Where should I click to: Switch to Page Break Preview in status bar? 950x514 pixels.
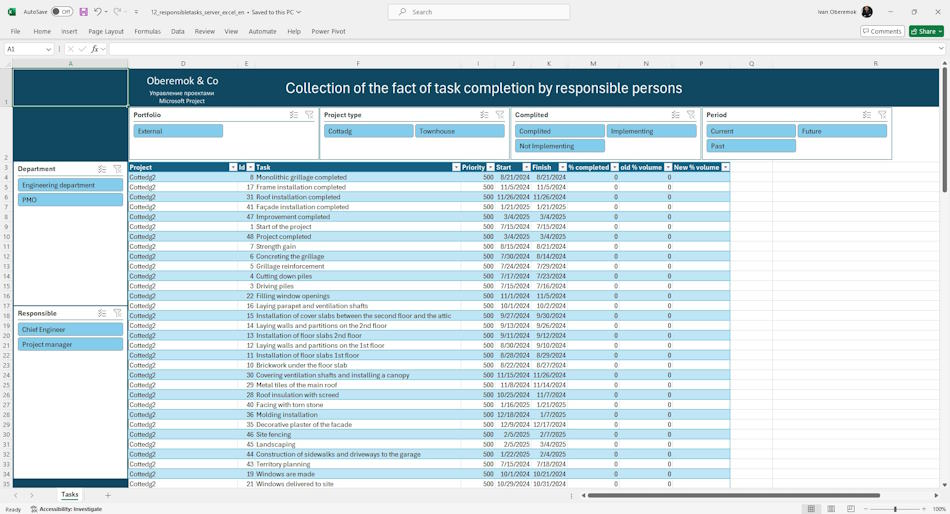click(x=851, y=509)
